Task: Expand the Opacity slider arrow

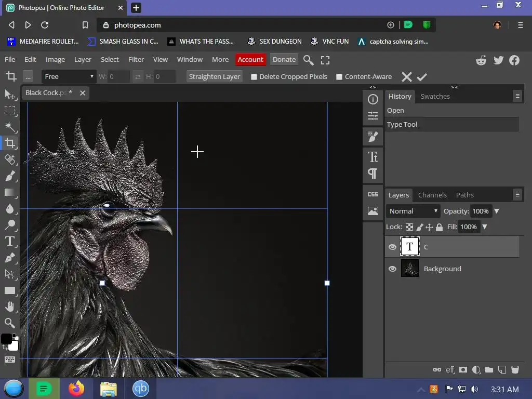Action: pos(496,211)
